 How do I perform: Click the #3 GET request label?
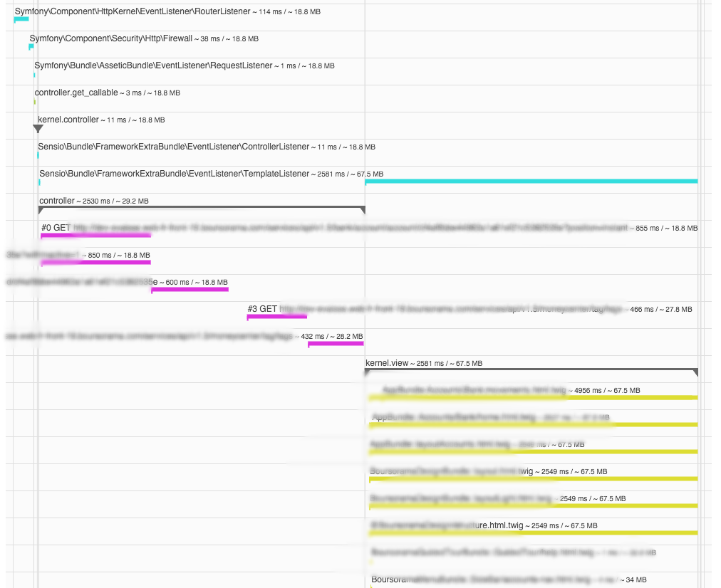click(262, 309)
